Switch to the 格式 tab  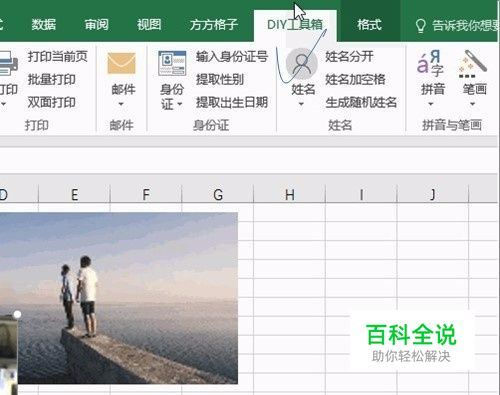coord(369,25)
